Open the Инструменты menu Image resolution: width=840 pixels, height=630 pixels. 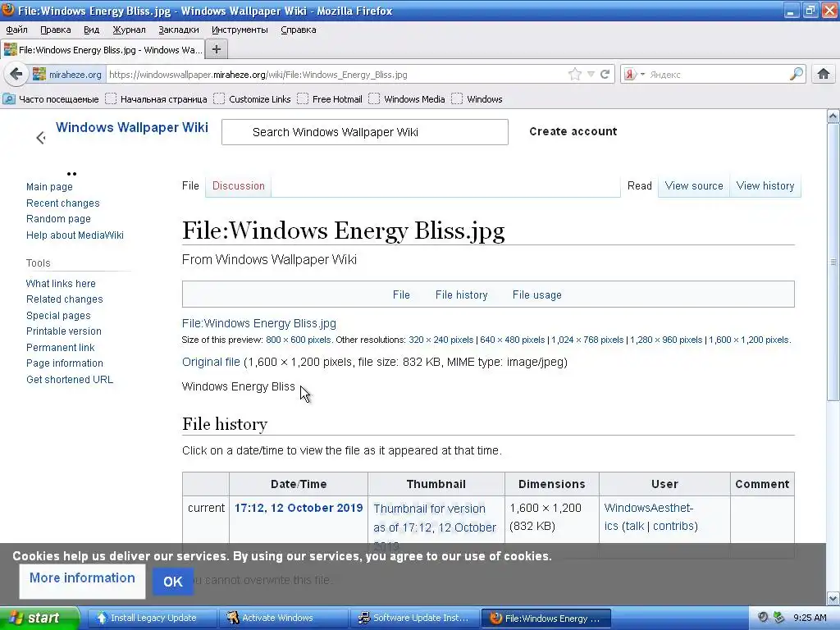[240, 30]
